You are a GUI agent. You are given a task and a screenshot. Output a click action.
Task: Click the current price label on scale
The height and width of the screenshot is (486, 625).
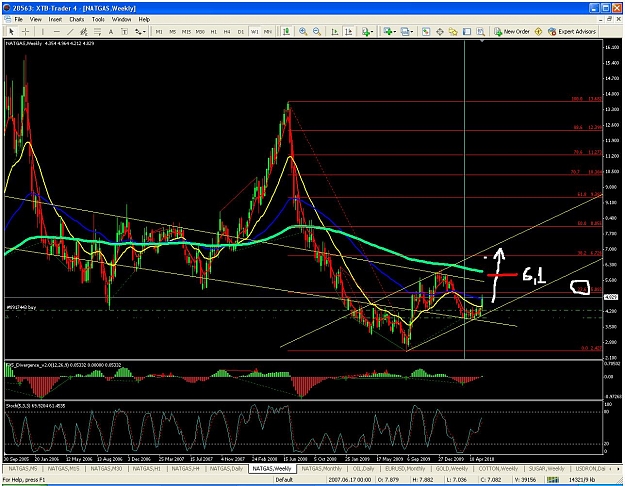[x=610, y=297]
